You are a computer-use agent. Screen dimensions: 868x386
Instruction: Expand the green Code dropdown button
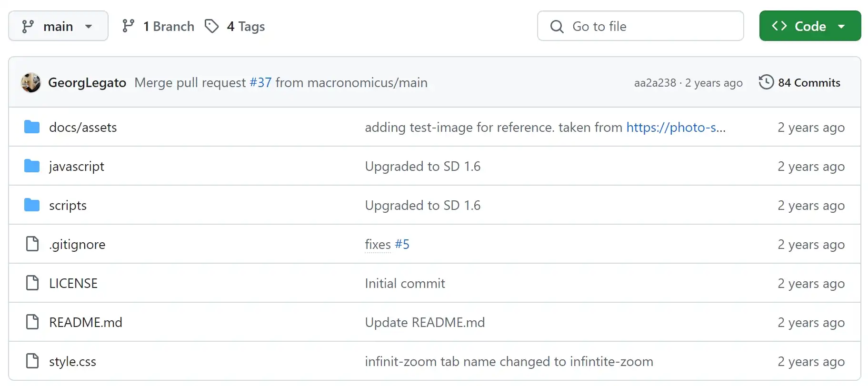point(810,26)
